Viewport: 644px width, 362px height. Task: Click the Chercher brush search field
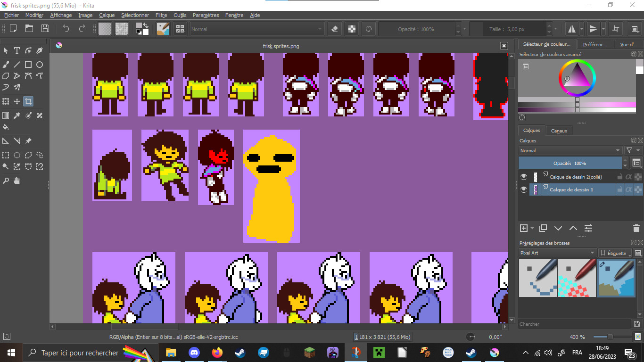[x=575, y=324]
